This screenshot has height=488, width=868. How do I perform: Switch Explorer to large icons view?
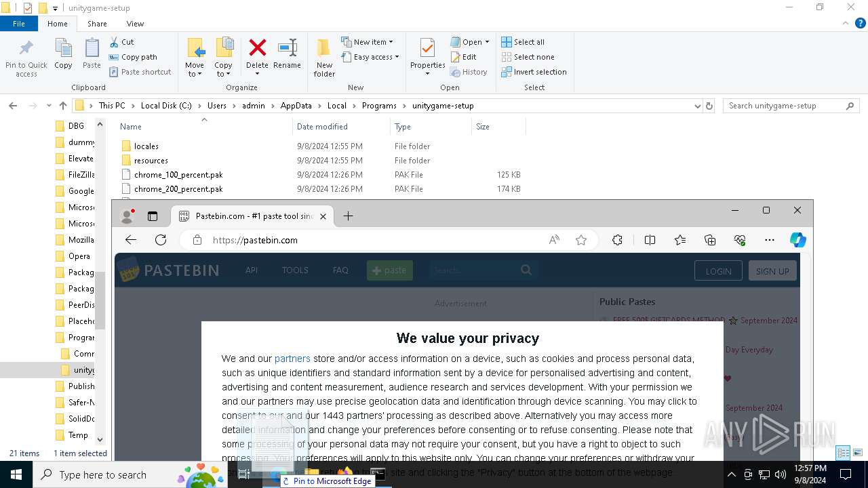858,453
